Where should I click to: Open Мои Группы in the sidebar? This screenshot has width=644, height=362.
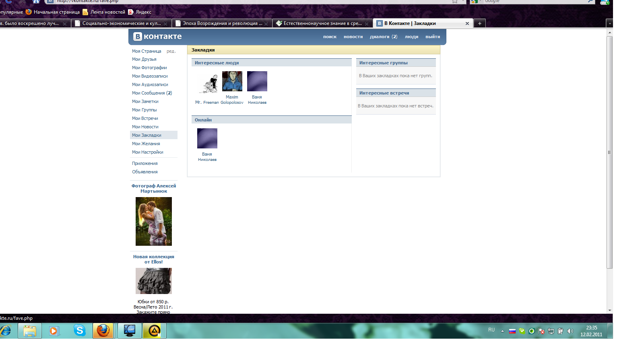[x=144, y=110]
